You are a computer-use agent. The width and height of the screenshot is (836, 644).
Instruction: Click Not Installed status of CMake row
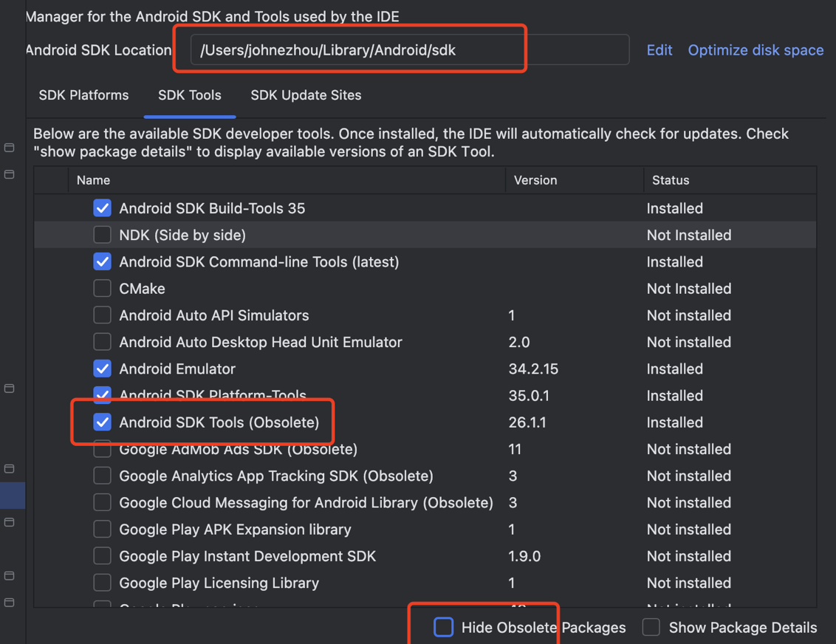pos(689,289)
